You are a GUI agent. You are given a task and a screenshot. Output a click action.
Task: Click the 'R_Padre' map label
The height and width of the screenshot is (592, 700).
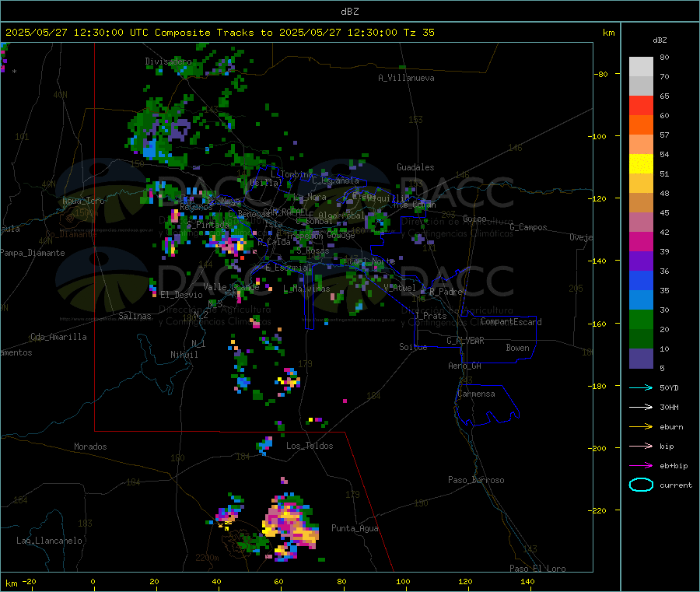pyautogui.click(x=445, y=292)
